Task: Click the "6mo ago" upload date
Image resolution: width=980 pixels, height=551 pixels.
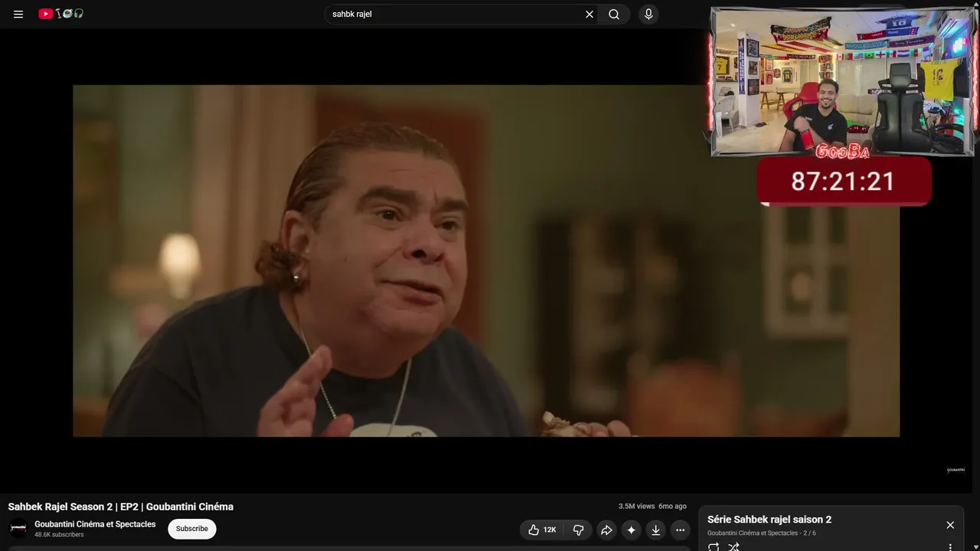Action: tap(672, 507)
